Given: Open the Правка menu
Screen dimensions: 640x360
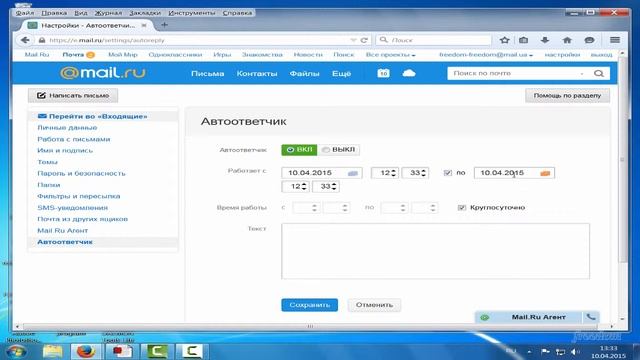Looking at the screenshot, I should pos(54,13).
